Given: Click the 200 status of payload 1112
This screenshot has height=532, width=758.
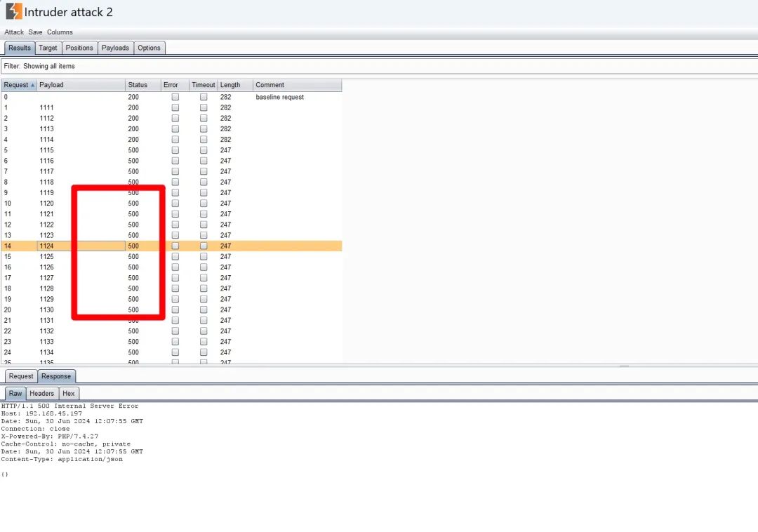Looking at the screenshot, I should pyautogui.click(x=133, y=119).
